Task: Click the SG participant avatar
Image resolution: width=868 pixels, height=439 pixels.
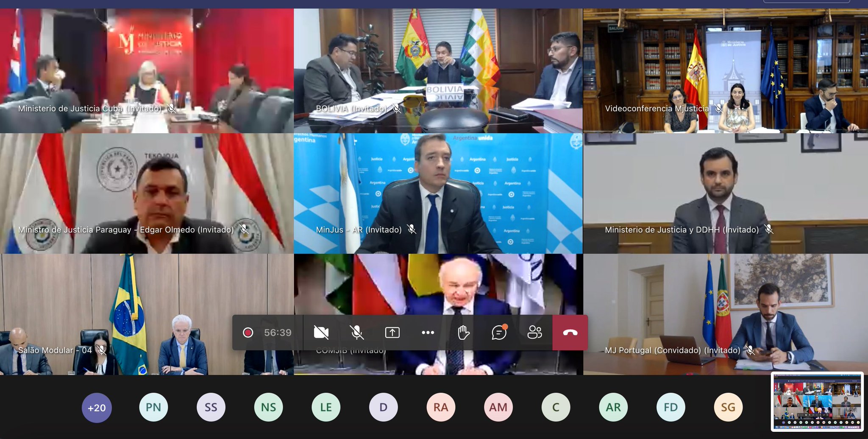Action: tap(728, 407)
